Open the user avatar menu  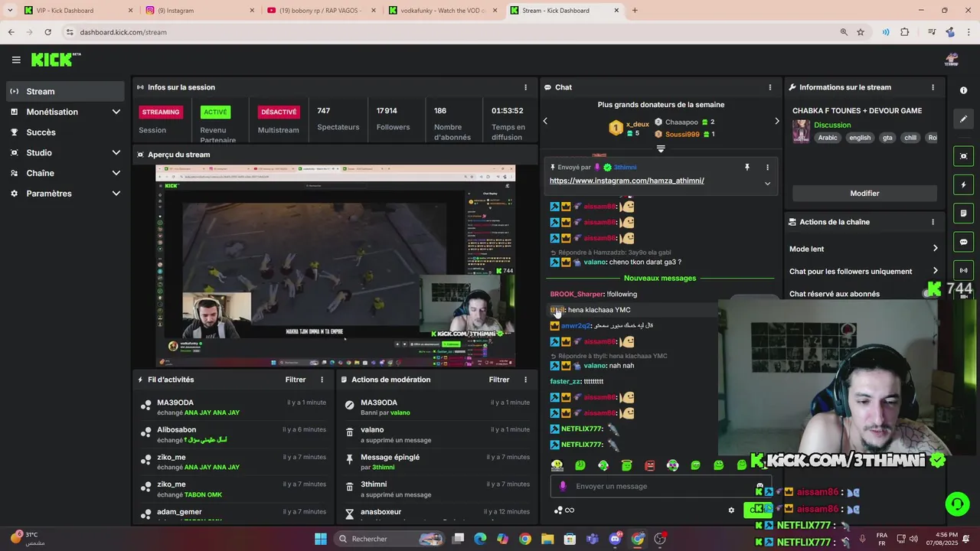[952, 60]
